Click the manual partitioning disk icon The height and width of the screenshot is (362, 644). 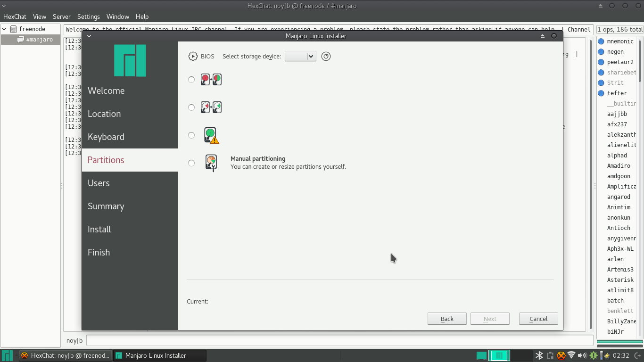211,163
